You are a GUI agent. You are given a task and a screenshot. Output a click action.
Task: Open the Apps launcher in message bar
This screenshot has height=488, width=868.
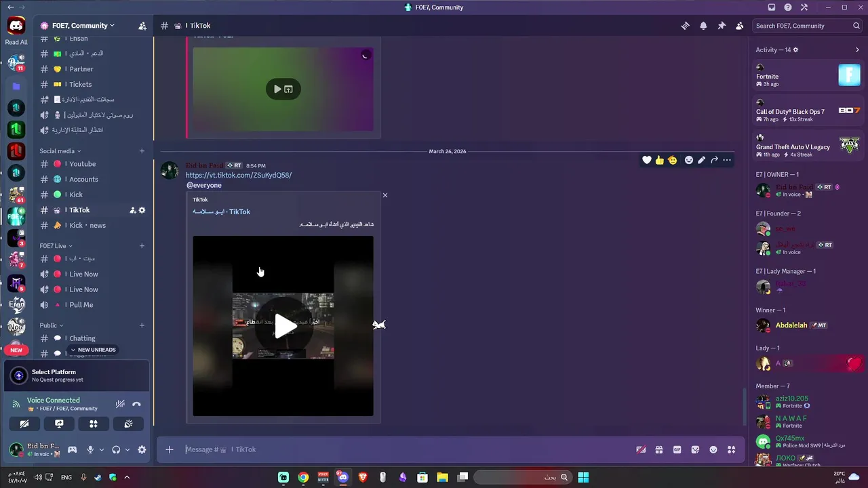[731, 449]
